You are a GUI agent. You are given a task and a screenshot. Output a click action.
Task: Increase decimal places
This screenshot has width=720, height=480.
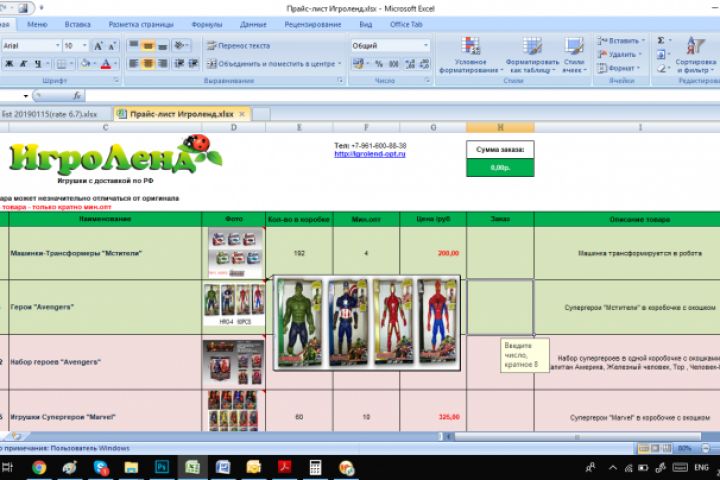[x=410, y=64]
